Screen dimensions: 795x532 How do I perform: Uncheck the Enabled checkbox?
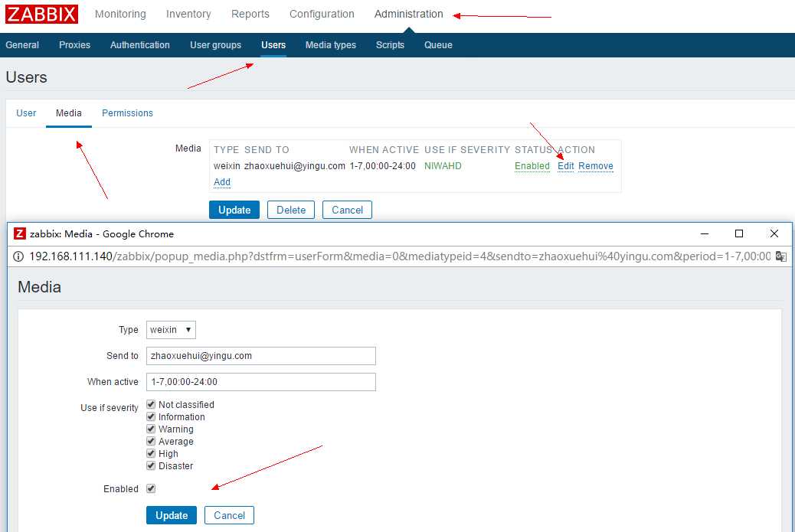pos(151,488)
